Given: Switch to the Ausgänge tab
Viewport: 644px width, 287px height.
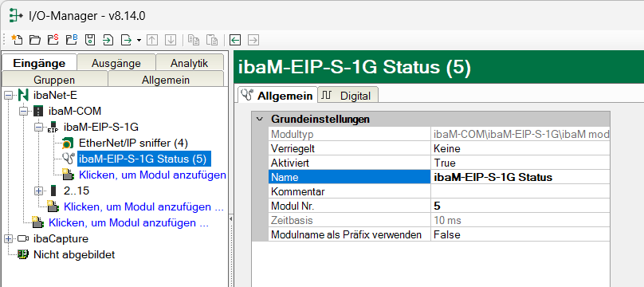Looking at the screenshot, I should 116,63.
